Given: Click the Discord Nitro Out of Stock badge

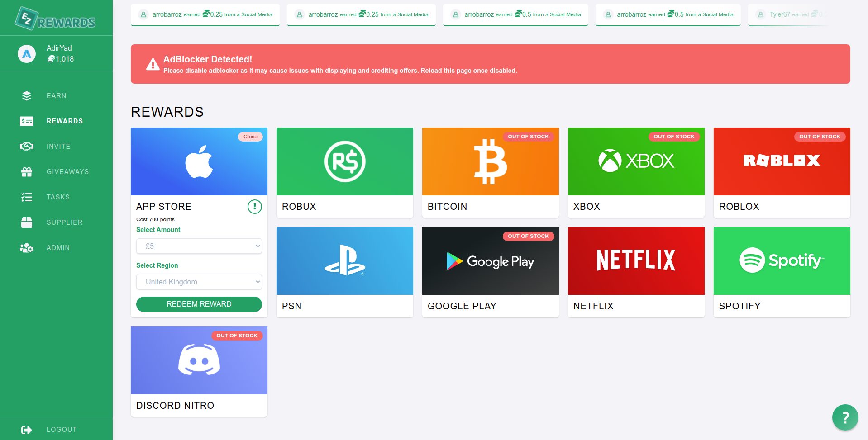Looking at the screenshot, I should 237,336.
